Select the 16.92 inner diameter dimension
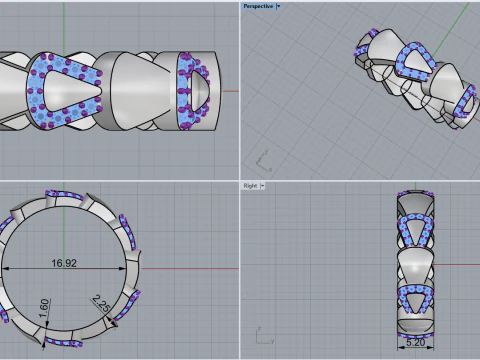Viewport: 480px width, 360px height. coord(64,263)
